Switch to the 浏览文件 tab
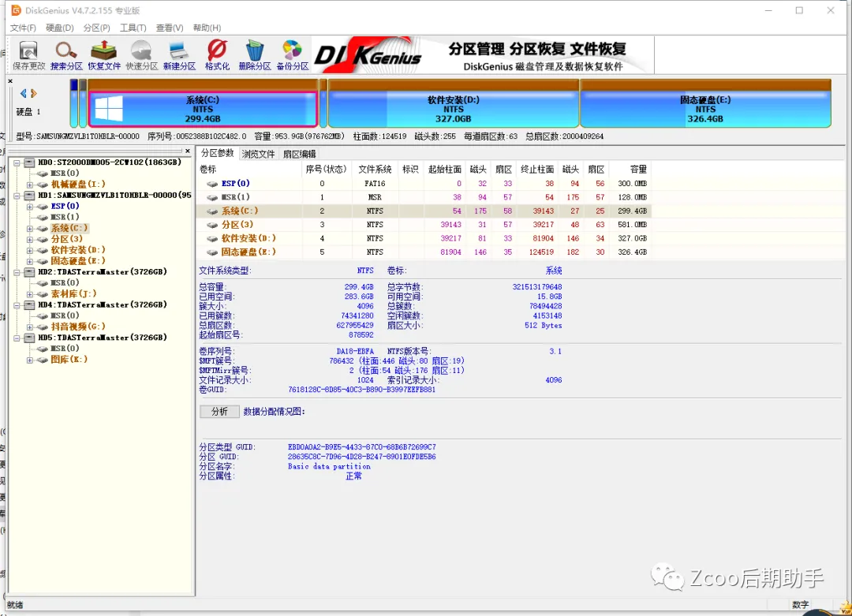Viewport: 852px width, 616px height. point(258,155)
